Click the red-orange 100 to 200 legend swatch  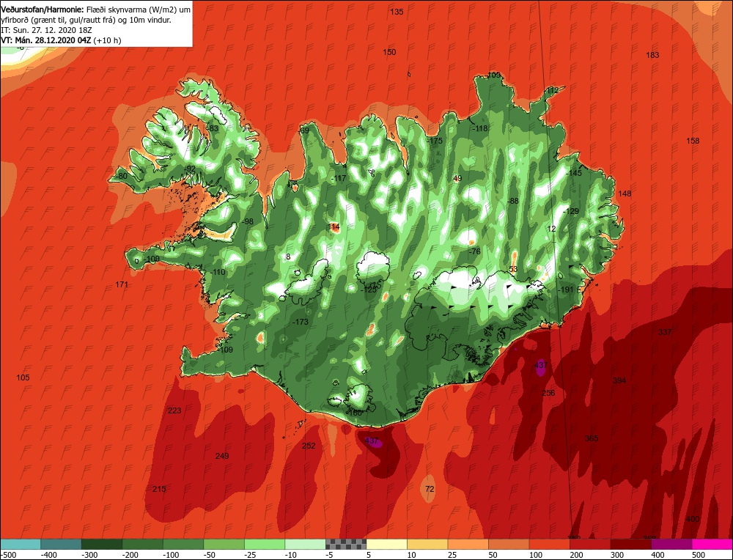[x=550, y=544]
